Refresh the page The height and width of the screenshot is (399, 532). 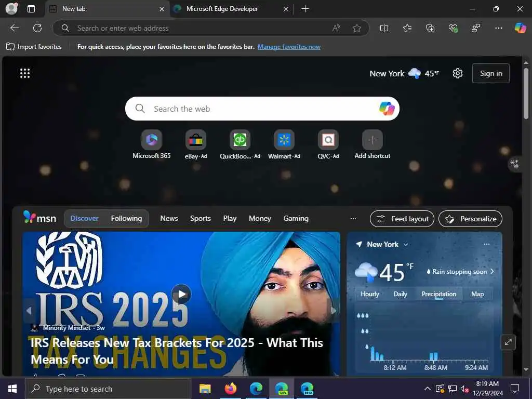(x=37, y=28)
